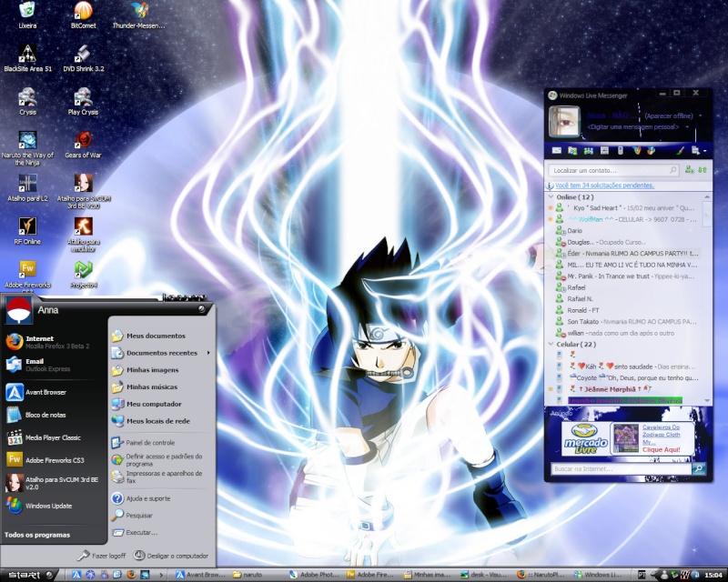Click the shared folders icon in Messenger toolbar
The height and width of the screenshot is (582, 728).
[x=572, y=150]
